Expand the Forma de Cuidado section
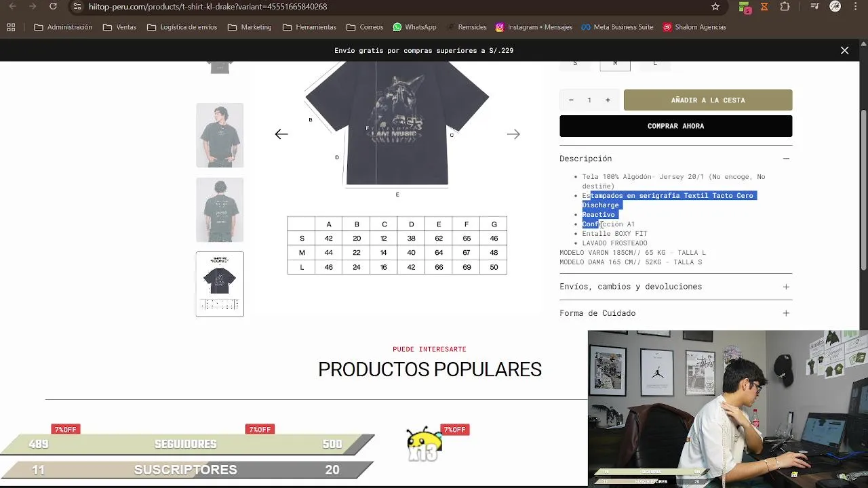The height and width of the screenshot is (488, 868). 675,313
